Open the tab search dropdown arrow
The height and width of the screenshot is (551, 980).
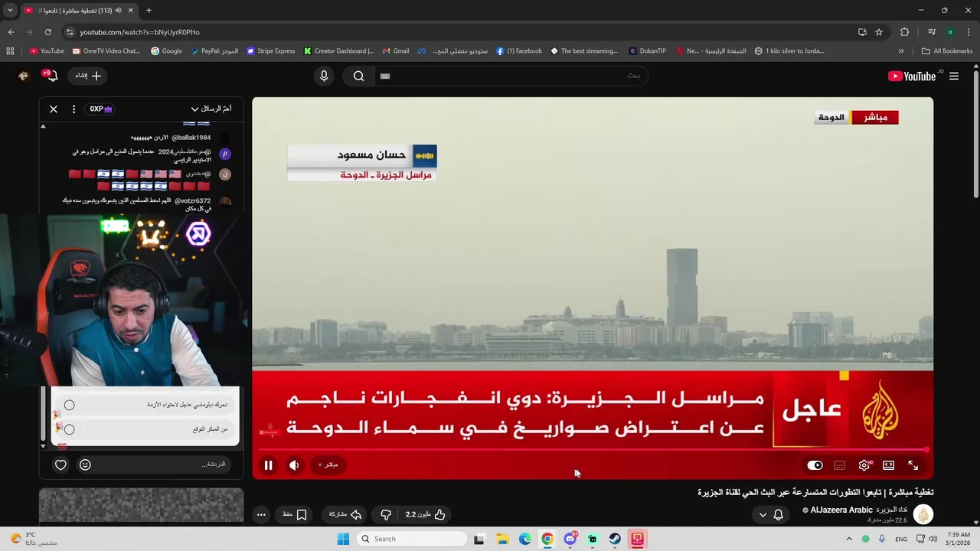tap(10, 10)
